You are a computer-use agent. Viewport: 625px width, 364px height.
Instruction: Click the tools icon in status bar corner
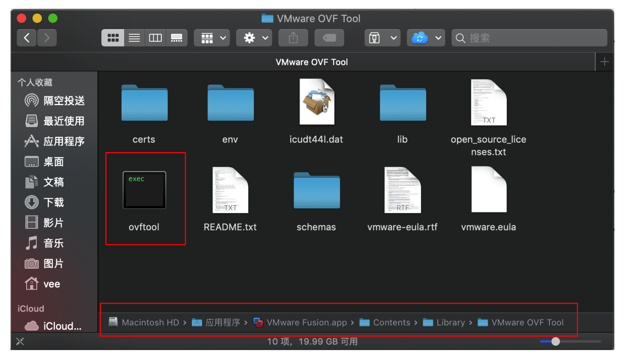(20, 341)
